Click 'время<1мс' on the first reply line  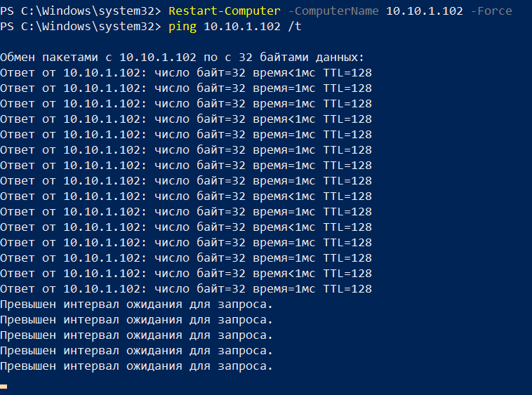[281, 73]
